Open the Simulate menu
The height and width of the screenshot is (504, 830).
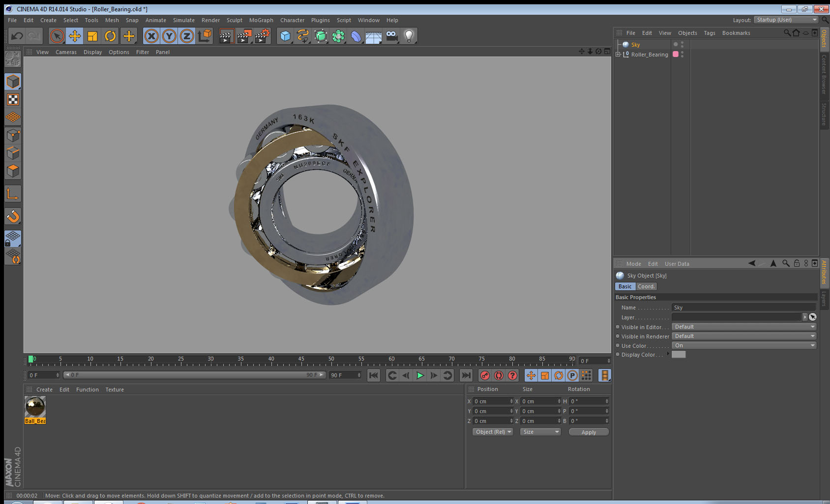point(184,20)
